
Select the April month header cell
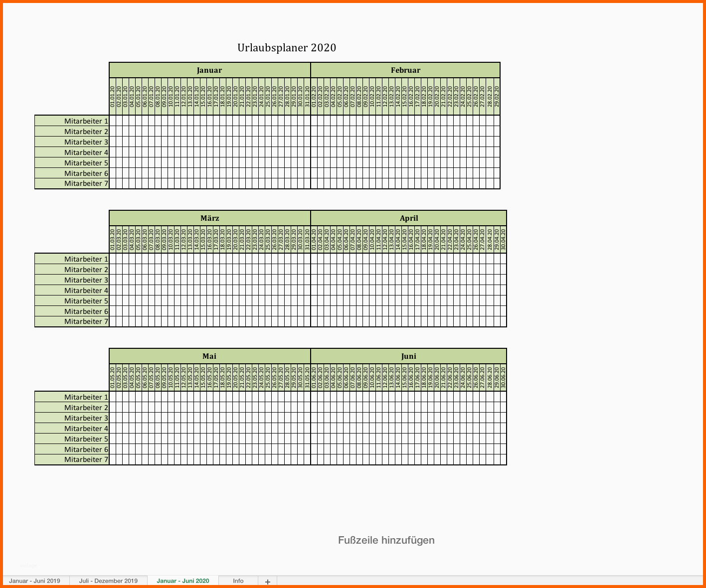click(409, 218)
